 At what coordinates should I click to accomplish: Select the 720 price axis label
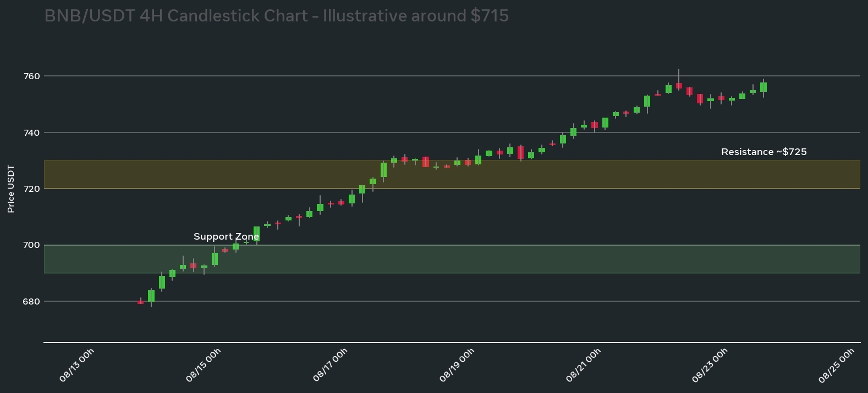point(32,189)
